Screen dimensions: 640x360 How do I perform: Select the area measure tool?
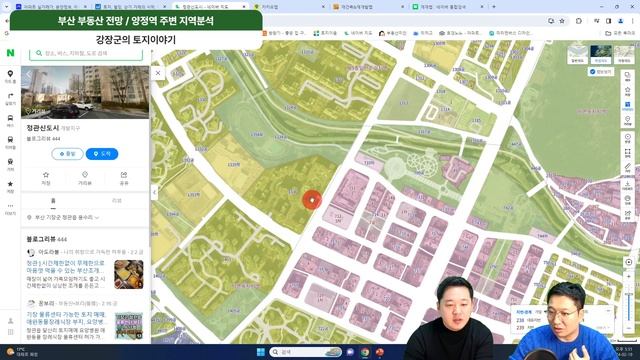coord(628,153)
